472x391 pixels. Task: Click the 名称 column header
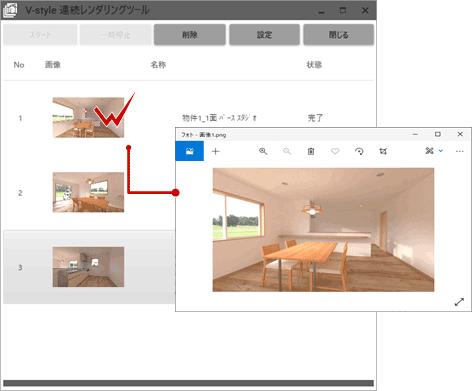pos(158,65)
